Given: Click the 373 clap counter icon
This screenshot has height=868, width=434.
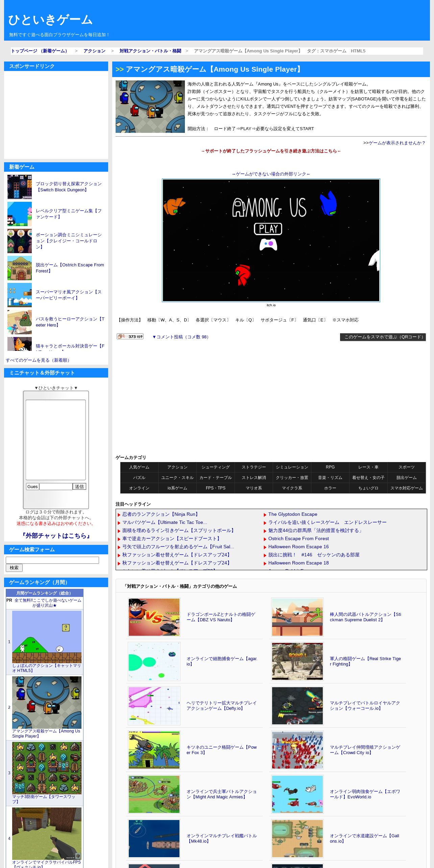Looking at the screenshot, I should (x=130, y=336).
